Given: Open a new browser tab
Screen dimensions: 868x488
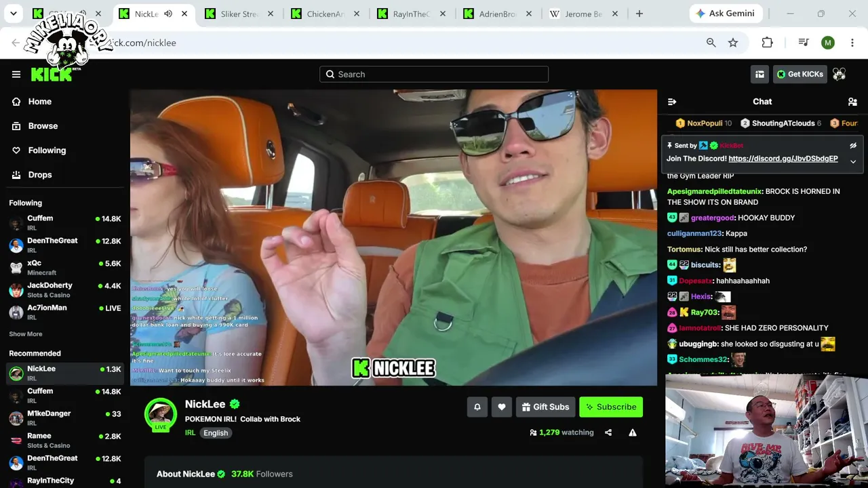Looking at the screenshot, I should tap(639, 14).
